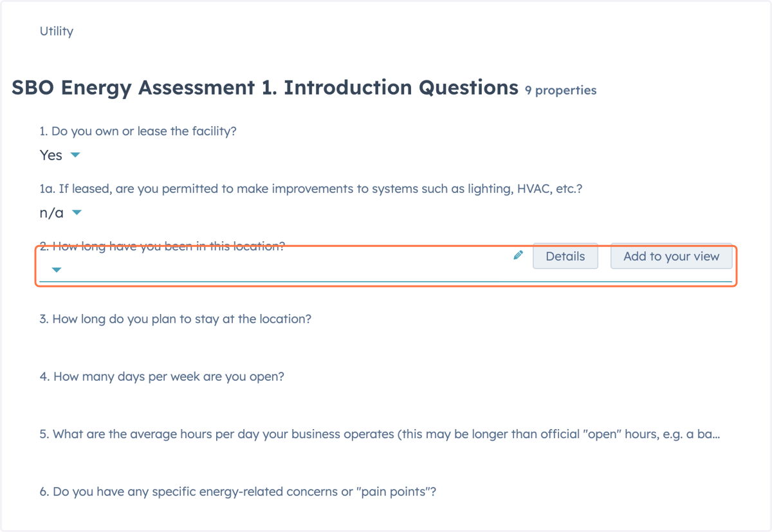This screenshot has height=532, width=772.
Task: Click the SBO Energy Assessment section heading
Action: (265, 87)
